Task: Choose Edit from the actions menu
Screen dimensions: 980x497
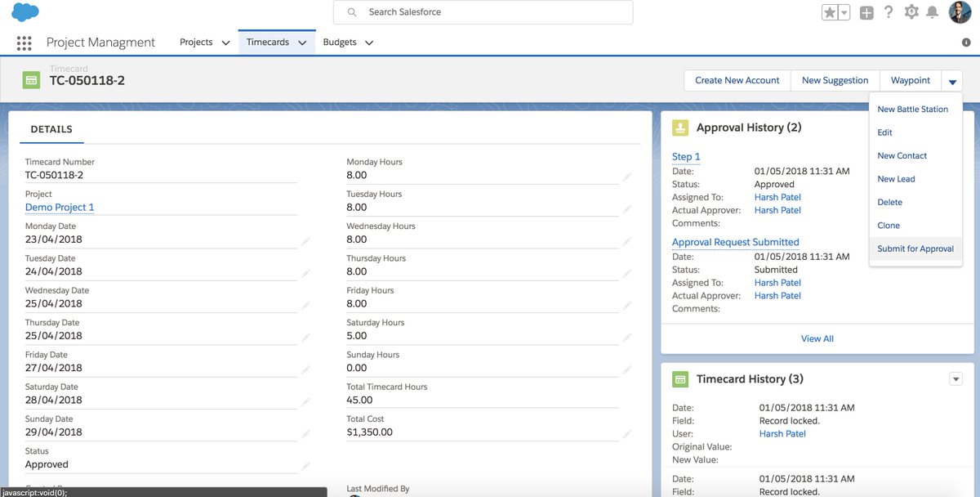Action: [x=884, y=132]
